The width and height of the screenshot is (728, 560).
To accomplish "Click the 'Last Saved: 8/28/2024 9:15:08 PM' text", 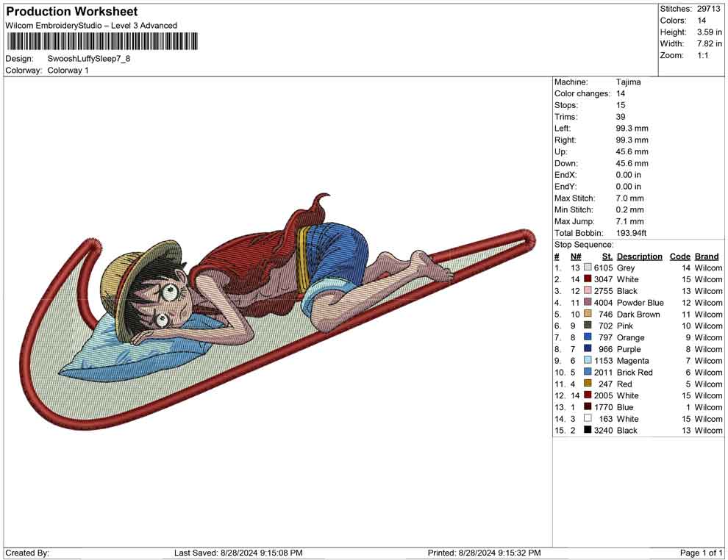I will (238, 553).
